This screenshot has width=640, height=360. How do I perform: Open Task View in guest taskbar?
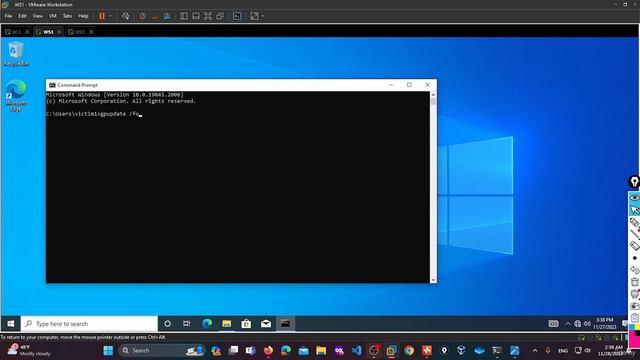(187, 324)
